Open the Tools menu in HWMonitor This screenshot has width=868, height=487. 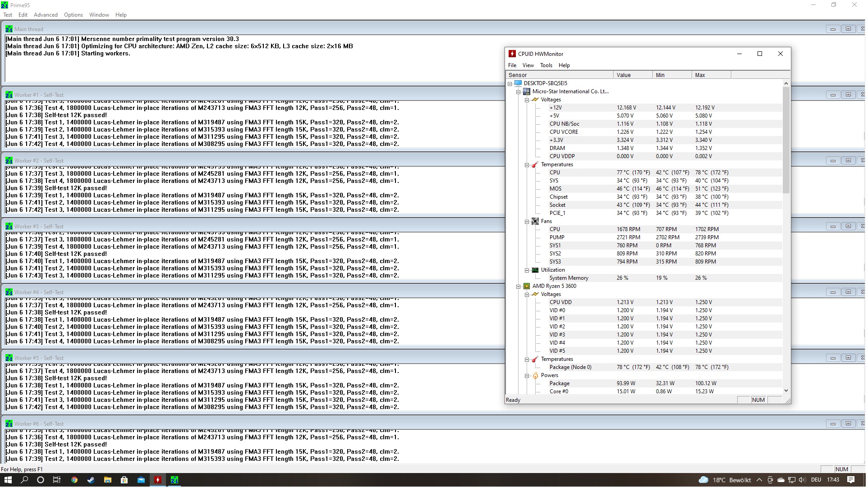click(x=546, y=65)
